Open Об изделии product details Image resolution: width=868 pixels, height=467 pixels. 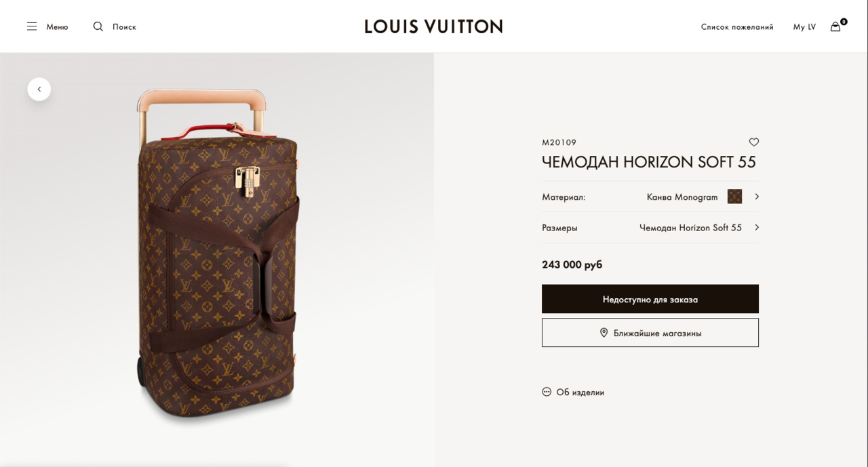[x=580, y=392]
